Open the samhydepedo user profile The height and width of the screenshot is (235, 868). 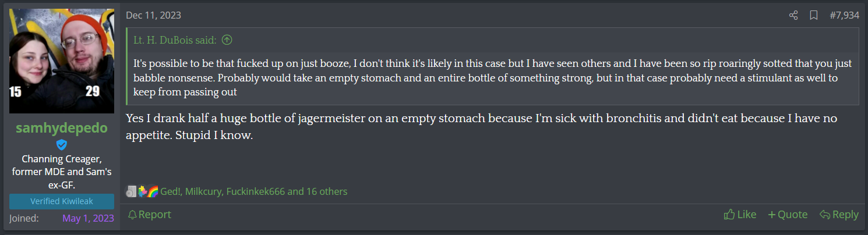[x=61, y=129]
